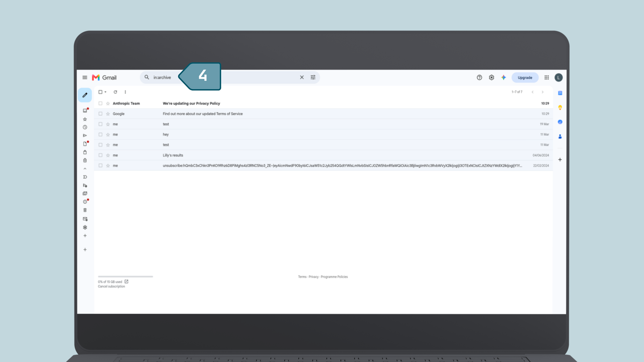This screenshot has height=362, width=644.
Task: Click the Upgrade button
Action: tap(525, 78)
